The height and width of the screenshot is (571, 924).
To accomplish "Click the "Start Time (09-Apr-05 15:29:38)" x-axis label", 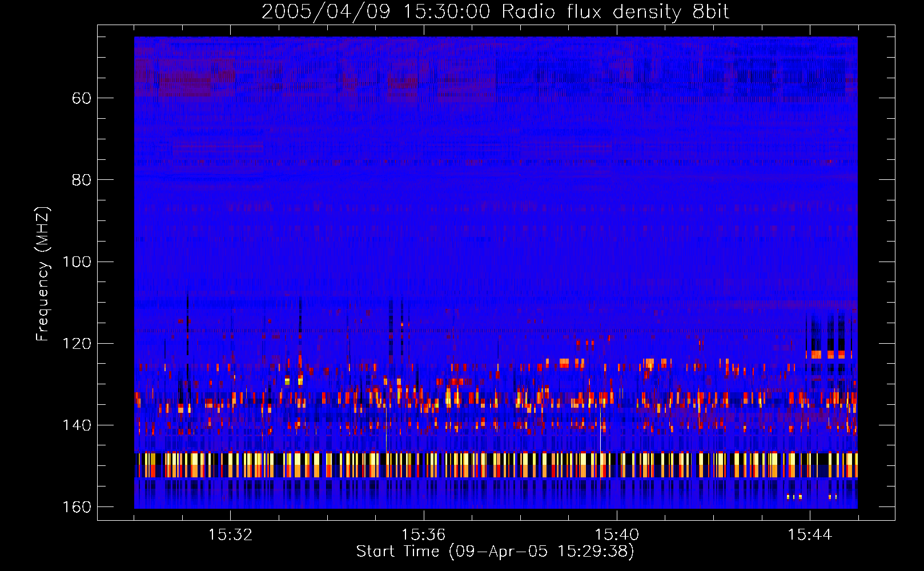I will pos(495,552).
